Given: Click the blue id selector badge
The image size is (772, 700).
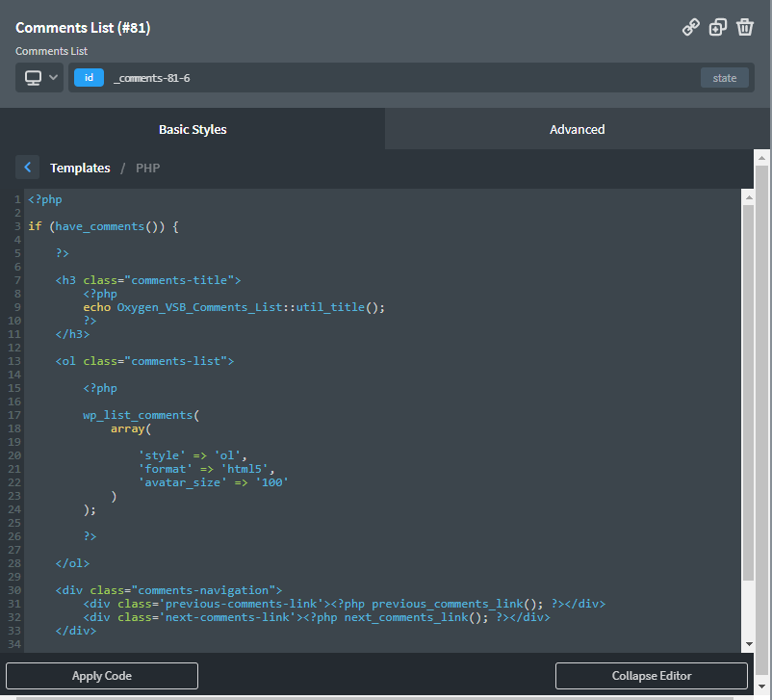Looking at the screenshot, I should (89, 77).
